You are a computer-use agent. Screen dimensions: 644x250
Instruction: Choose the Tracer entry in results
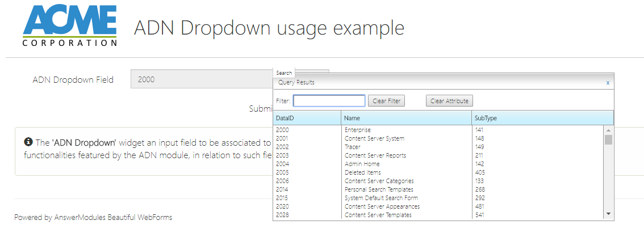[x=353, y=147]
